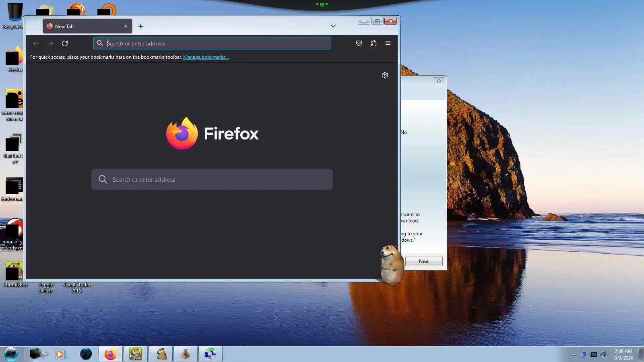Show hidden system tray icons
The image size is (644, 362).
(574, 354)
